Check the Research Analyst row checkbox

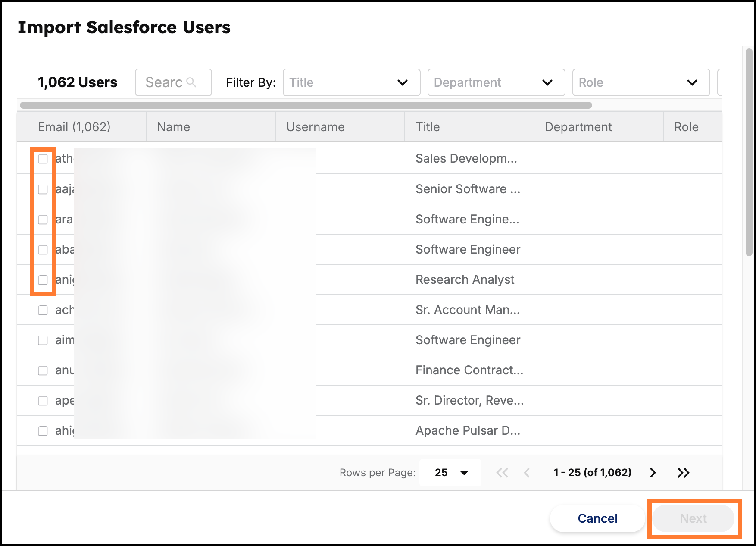pos(43,280)
